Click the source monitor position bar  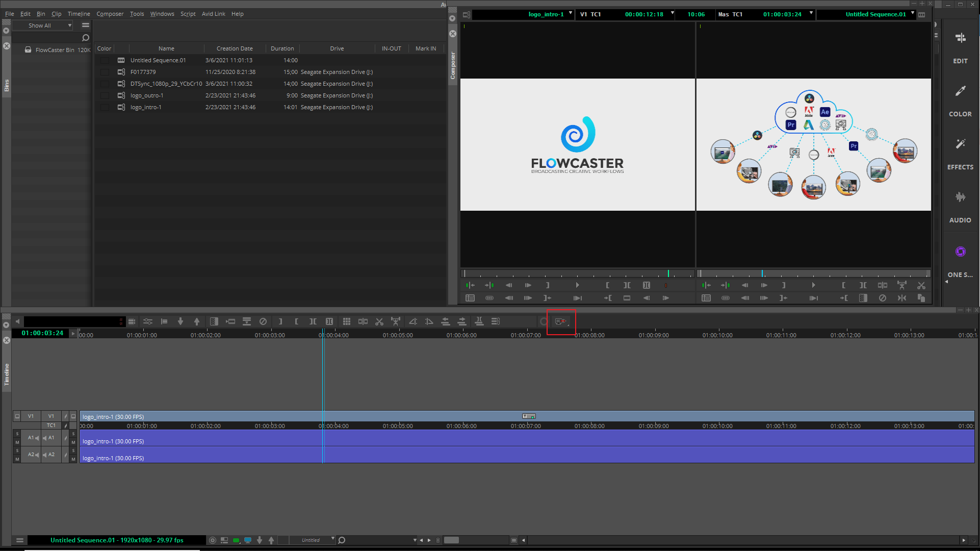[x=577, y=274]
